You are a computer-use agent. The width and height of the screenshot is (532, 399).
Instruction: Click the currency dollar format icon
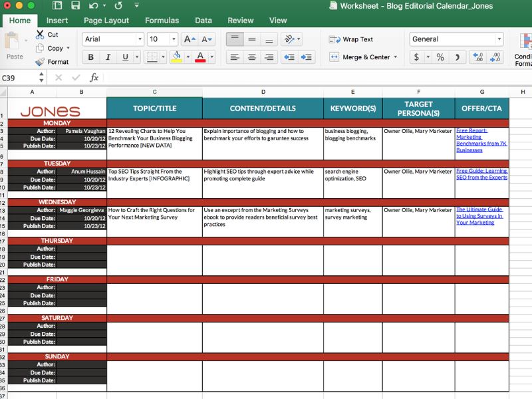pos(416,57)
